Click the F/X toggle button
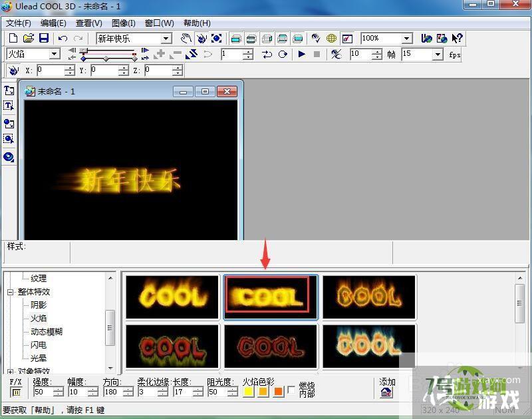This screenshot has width=532, height=419. 16,392
